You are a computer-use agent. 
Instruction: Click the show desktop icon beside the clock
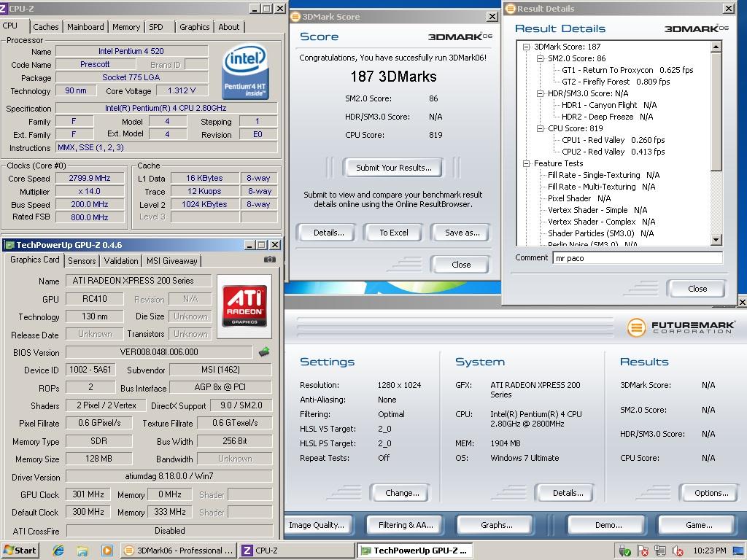(x=740, y=551)
